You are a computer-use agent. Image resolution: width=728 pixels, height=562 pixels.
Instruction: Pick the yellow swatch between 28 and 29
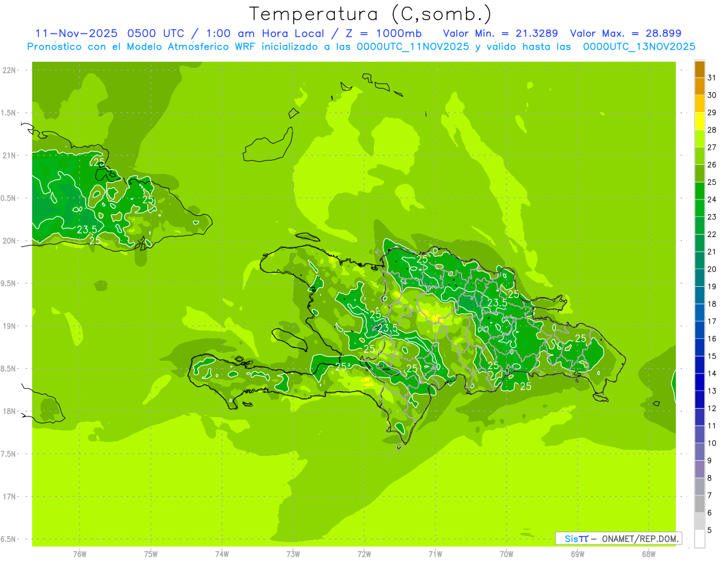pyautogui.click(x=699, y=121)
